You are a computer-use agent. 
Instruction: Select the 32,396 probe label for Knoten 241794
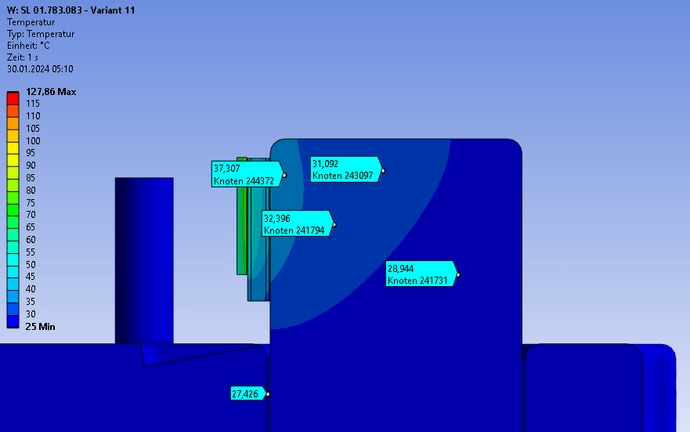pyautogui.click(x=295, y=223)
